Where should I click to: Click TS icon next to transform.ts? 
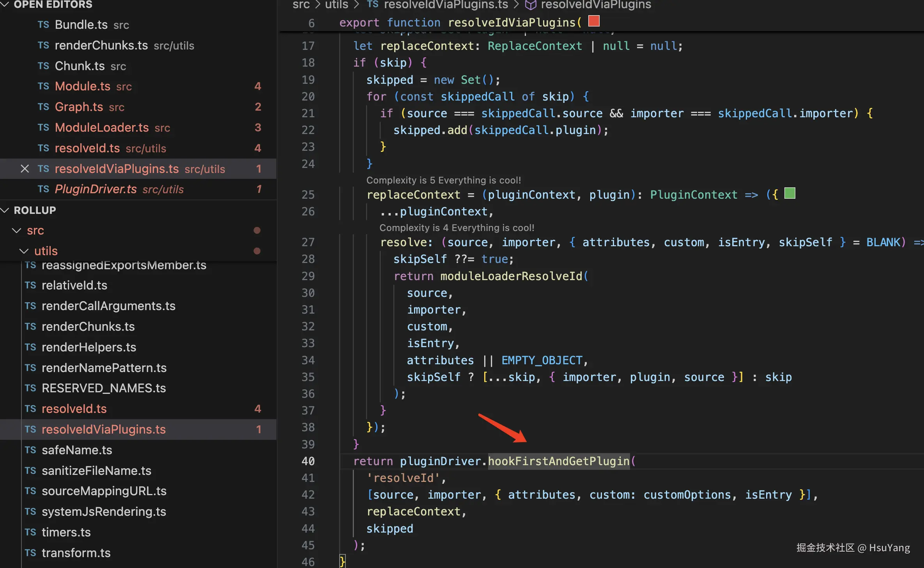coord(30,553)
